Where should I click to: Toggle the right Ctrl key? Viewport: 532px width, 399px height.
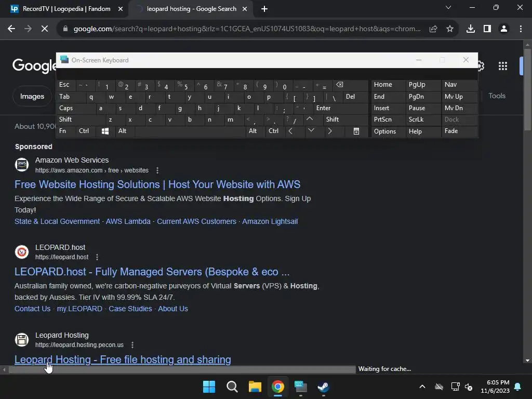[275, 131]
